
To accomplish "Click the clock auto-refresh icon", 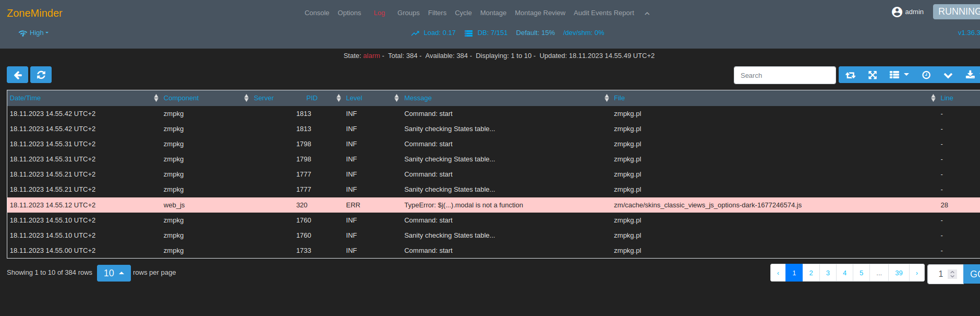I will [926, 75].
